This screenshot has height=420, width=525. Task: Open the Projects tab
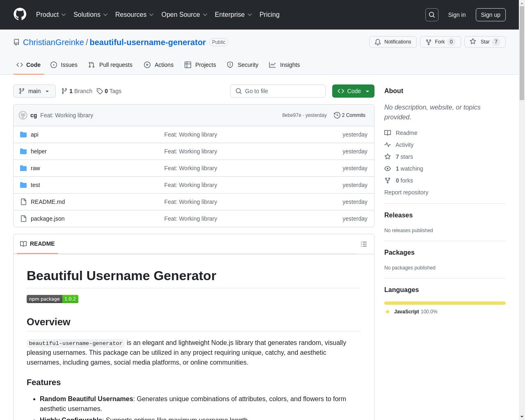200,65
